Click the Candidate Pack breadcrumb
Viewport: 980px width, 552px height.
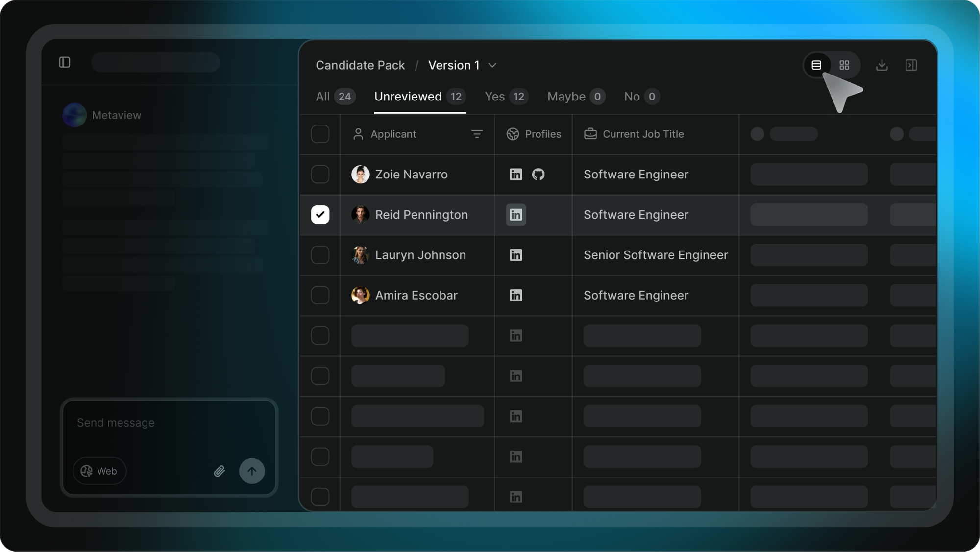360,65
